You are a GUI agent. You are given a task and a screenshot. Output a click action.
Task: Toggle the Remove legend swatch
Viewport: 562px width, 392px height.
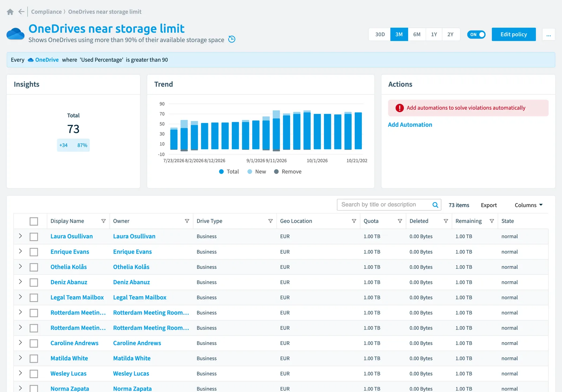click(276, 172)
